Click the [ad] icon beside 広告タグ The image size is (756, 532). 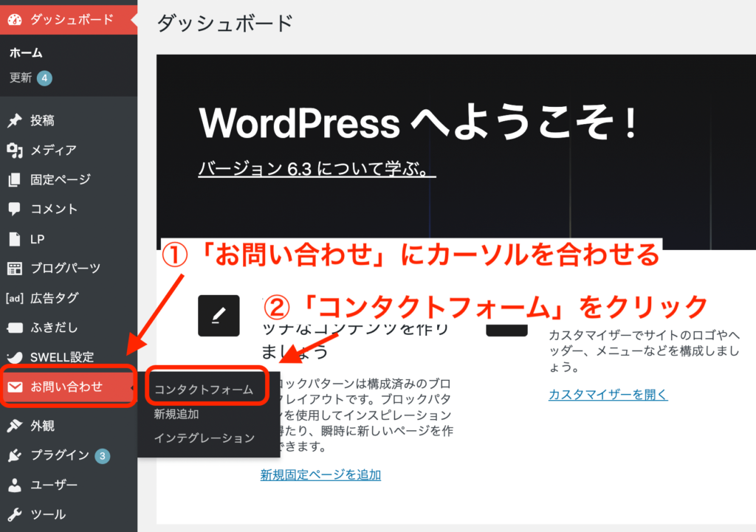coord(15,298)
